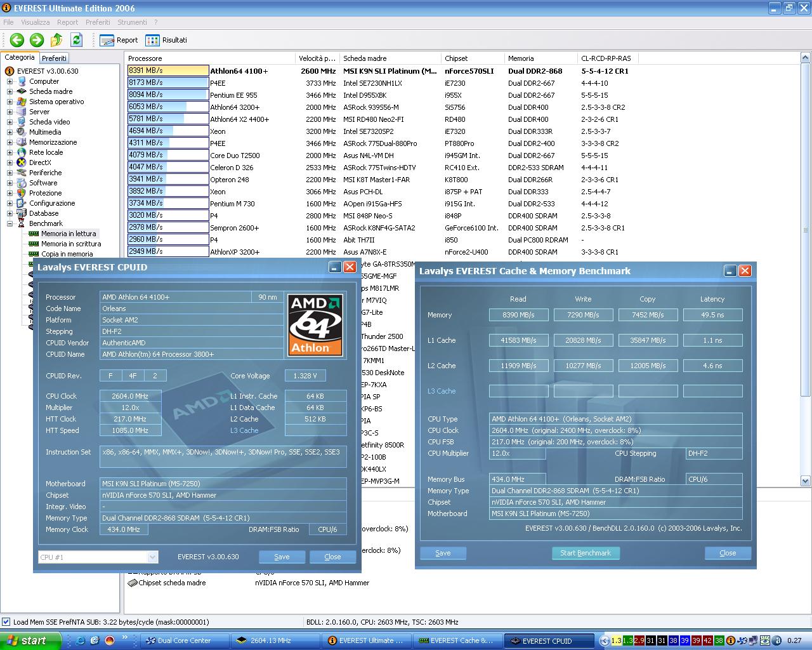
Task: Click the Rete locale globe icon
Action: 22,152
